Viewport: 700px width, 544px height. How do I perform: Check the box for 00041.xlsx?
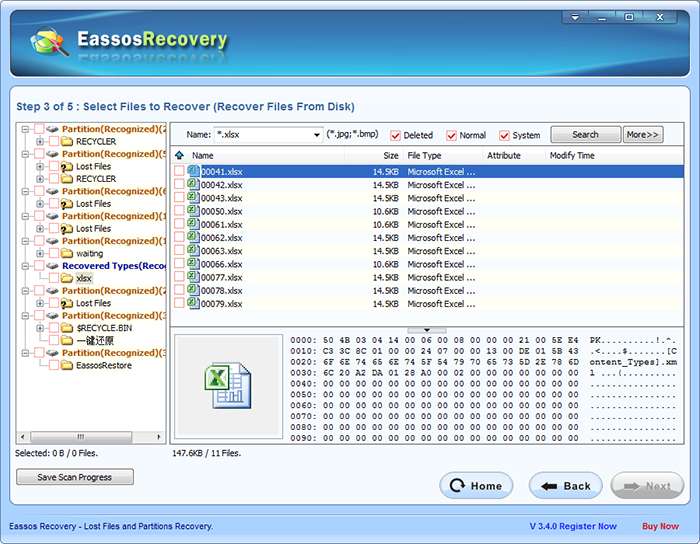click(x=179, y=171)
